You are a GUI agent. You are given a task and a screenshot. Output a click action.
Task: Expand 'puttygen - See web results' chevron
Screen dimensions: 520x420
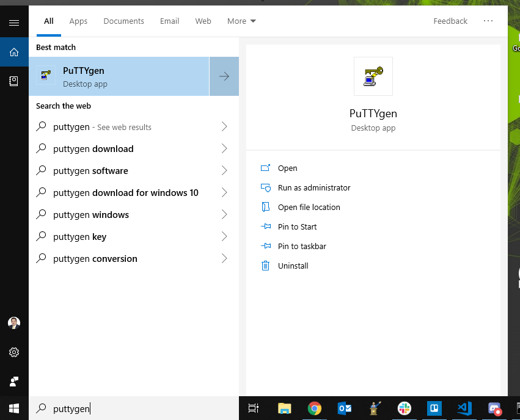pyautogui.click(x=224, y=126)
